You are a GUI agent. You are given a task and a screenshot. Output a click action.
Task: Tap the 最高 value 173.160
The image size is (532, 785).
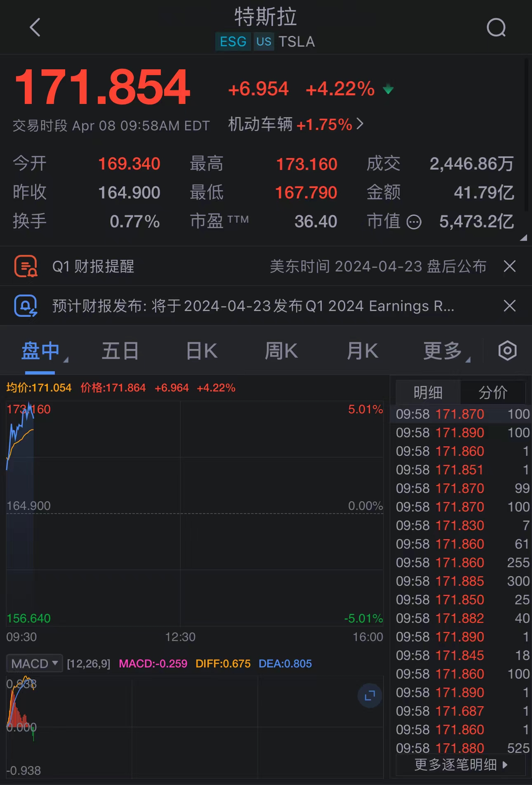click(x=307, y=164)
